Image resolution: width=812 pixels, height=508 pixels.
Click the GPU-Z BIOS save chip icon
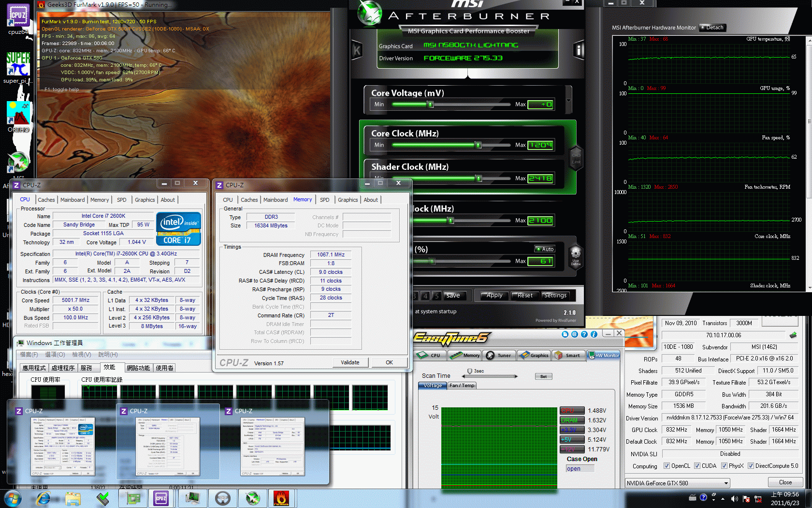(x=793, y=335)
